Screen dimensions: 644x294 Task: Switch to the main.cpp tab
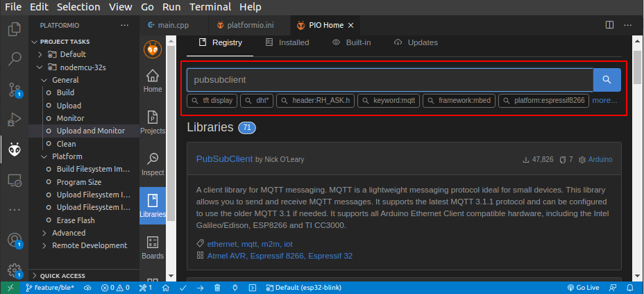(173, 25)
